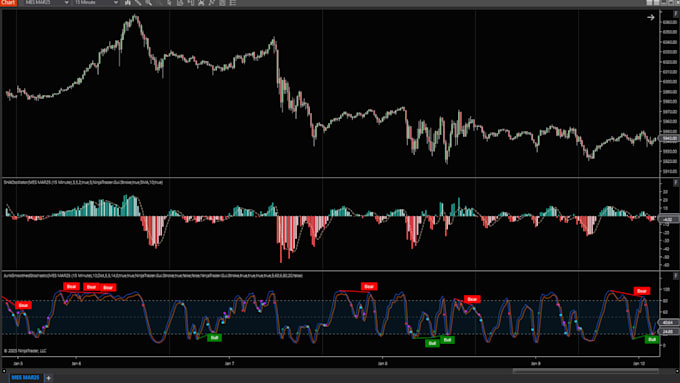
Task: Click the return-to-latest-bar arrow in the price panel
Action: coord(651,17)
